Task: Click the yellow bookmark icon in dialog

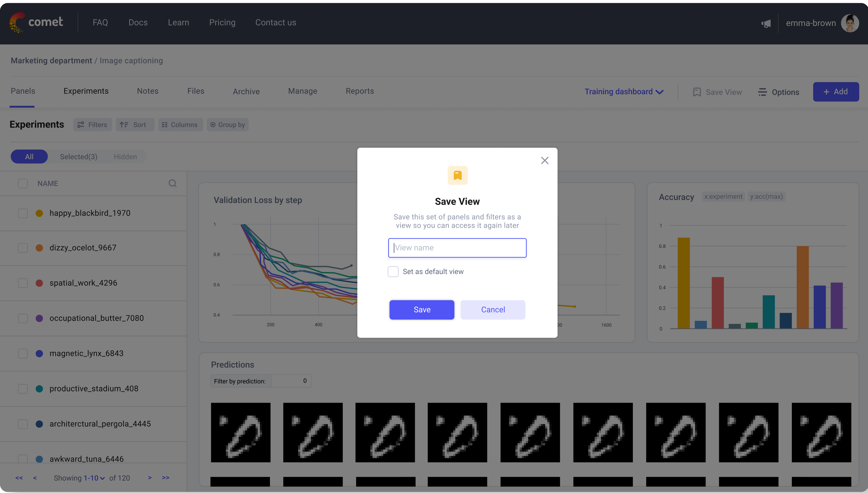Action: 457,175
